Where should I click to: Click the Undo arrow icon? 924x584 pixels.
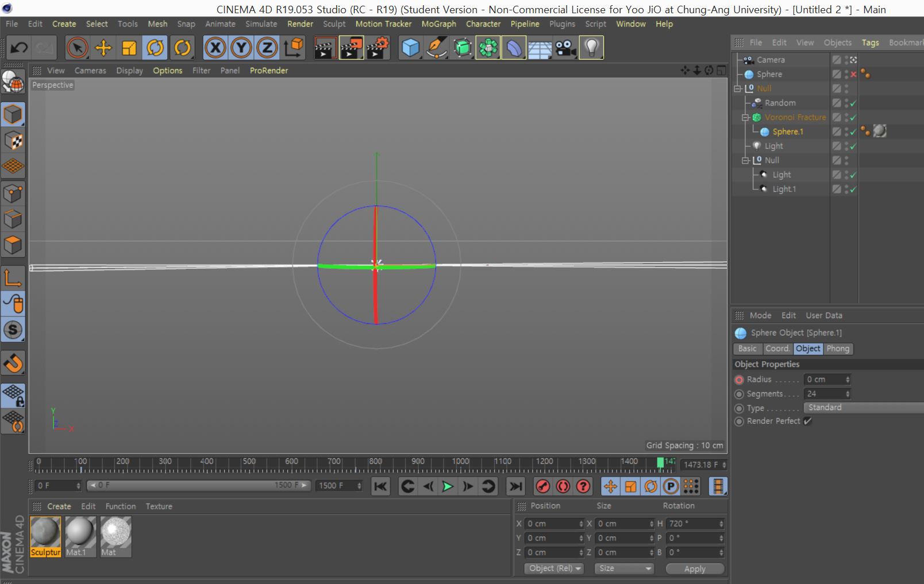pos(18,48)
